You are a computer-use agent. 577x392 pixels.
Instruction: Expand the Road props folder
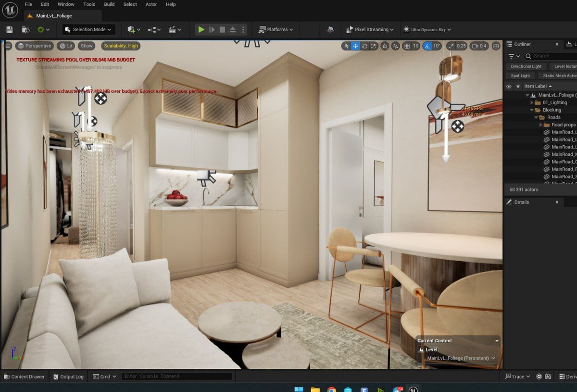540,125
